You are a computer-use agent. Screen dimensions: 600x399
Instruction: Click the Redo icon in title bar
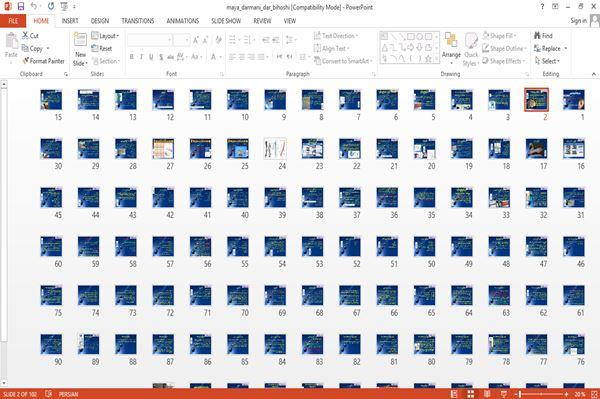point(51,6)
